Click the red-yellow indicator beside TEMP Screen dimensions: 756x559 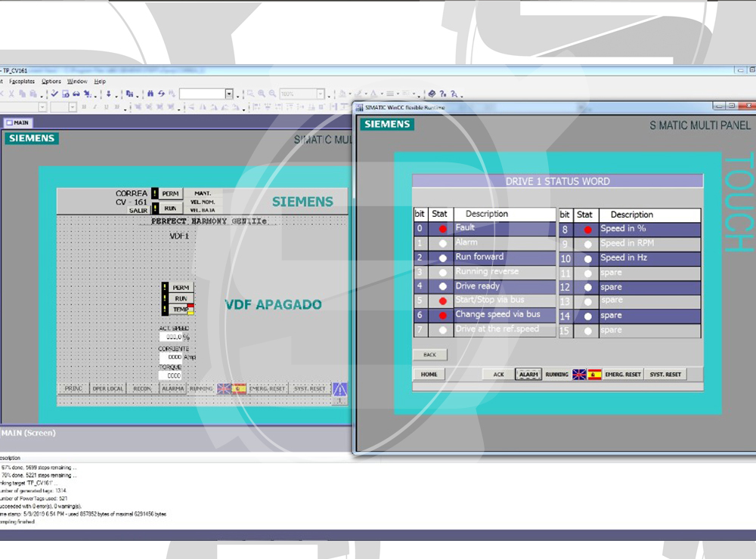click(x=191, y=308)
